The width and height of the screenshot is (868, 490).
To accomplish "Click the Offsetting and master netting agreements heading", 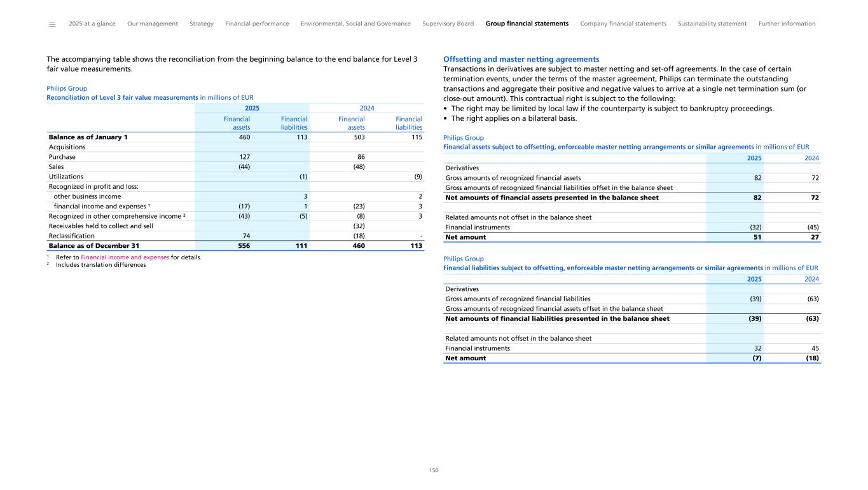I will click(x=521, y=59).
